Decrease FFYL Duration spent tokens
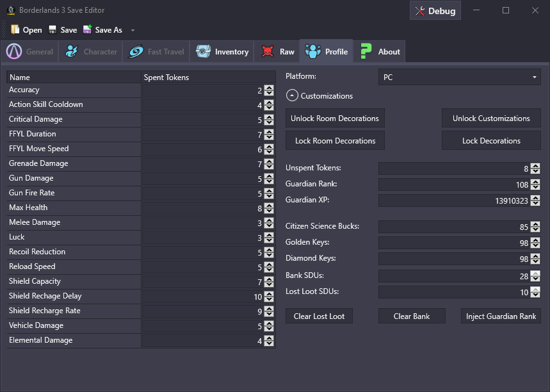The width and height of the screenshot is (550, 392). (x=269, y=137)
